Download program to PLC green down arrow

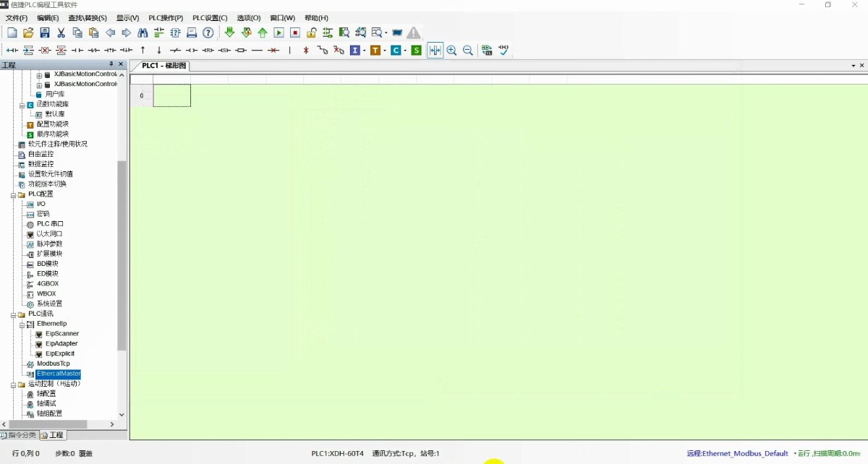click(x=230, y=33)
